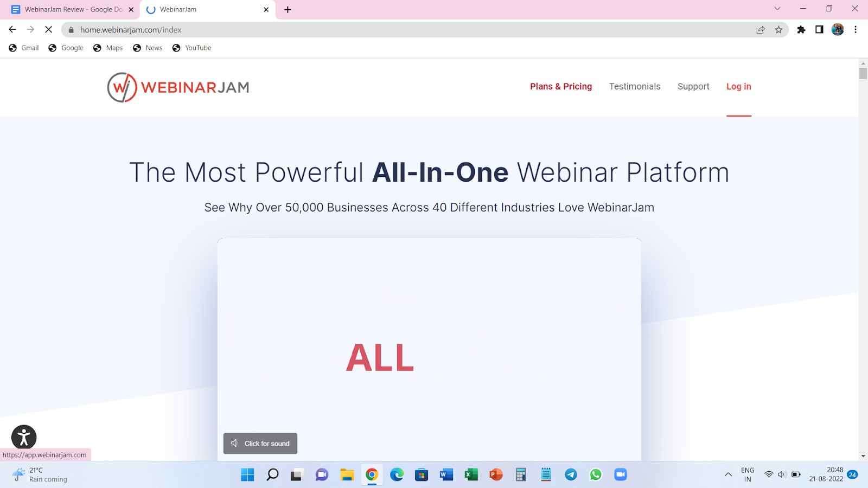
Task: Open the tab search chevron dropdown
Action: tap(777, 9)
